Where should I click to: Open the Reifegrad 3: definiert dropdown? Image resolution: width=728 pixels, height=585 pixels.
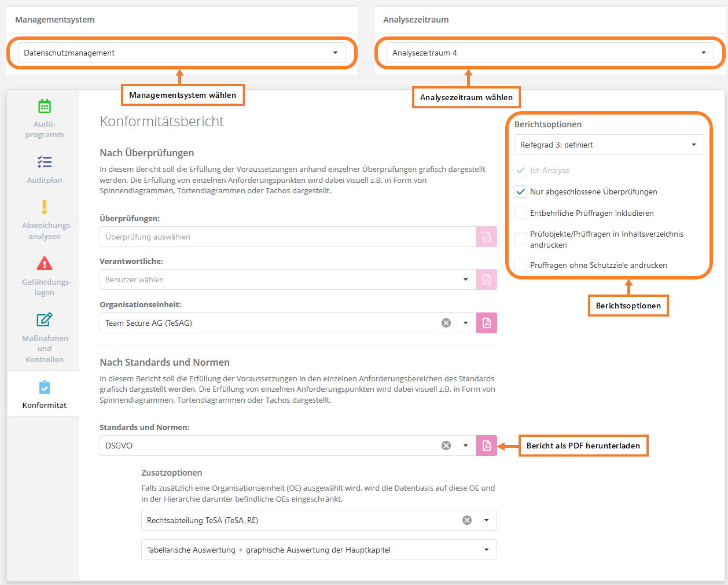point(609,145)
